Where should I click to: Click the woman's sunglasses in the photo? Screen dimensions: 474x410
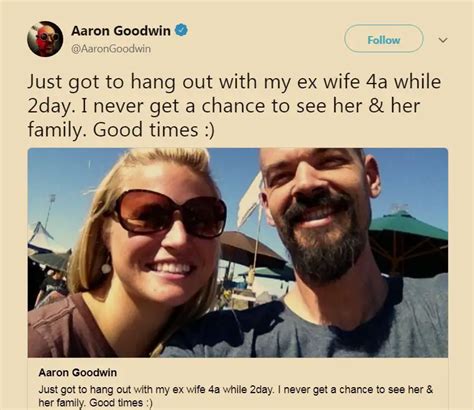point(169,214)
